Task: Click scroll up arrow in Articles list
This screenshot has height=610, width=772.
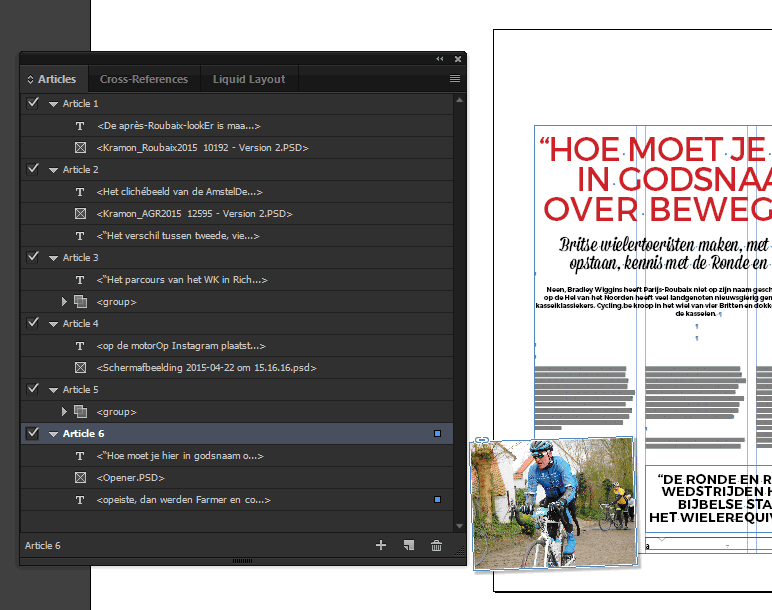Action: point(459,100)
